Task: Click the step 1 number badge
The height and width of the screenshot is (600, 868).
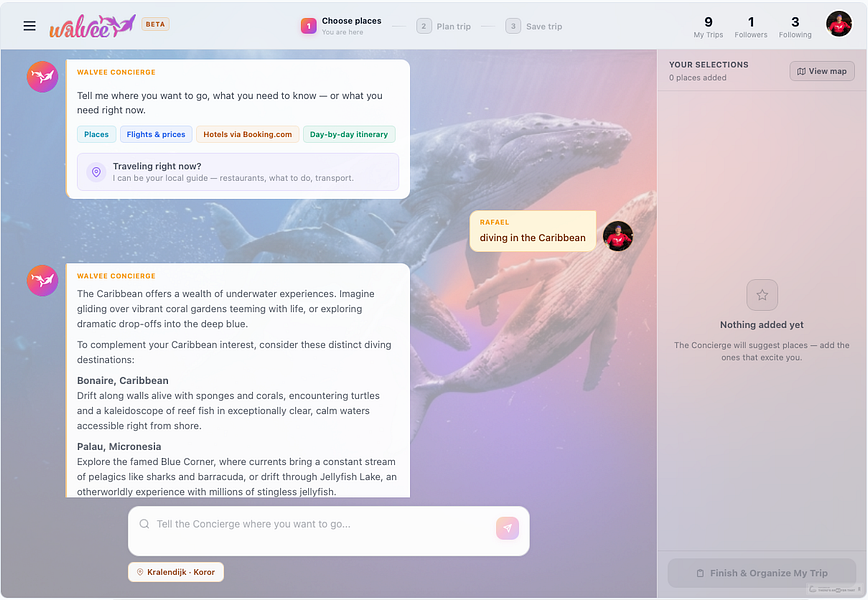Action: tap(309, 26)
